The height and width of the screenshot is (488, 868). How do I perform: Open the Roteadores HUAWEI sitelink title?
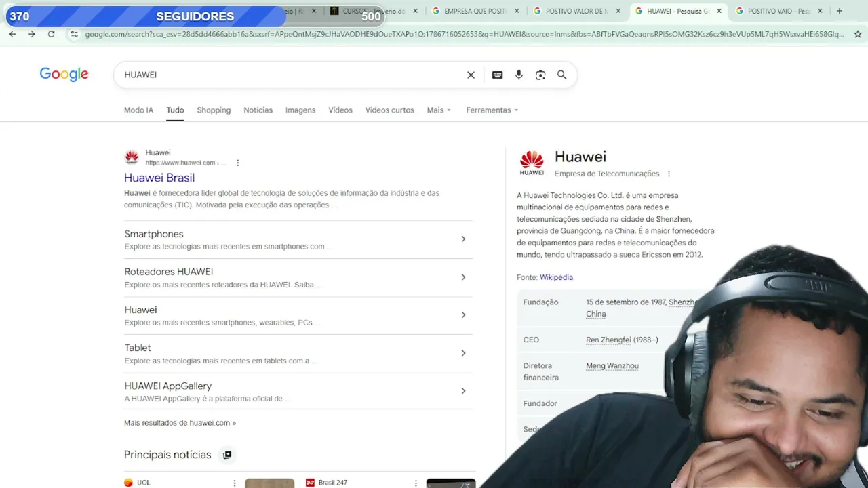[169, 272]
